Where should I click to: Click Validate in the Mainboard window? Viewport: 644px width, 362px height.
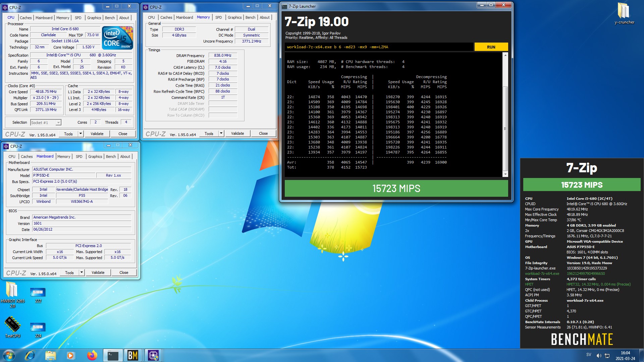[98, 273]
